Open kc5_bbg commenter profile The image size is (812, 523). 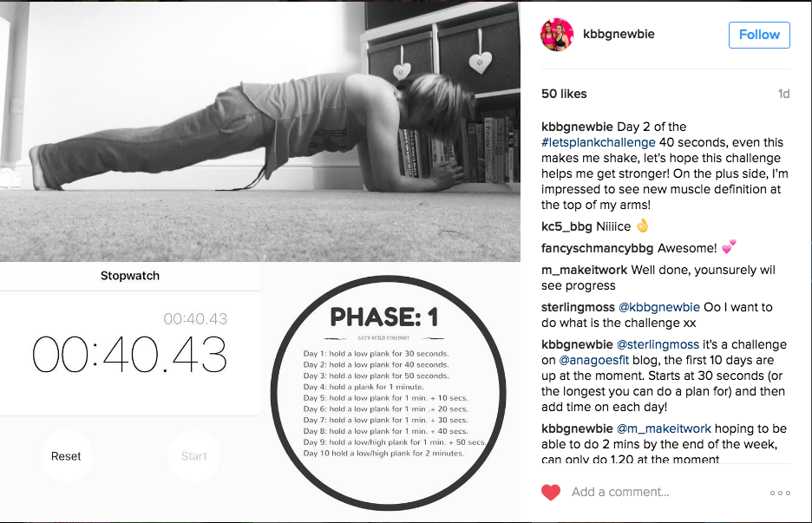566,226
